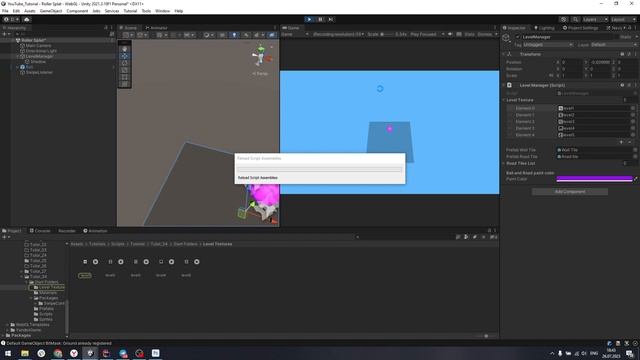Click the global search magnifier icon
Viewport: 640px width, 360px height.
[x=575, y=19]
